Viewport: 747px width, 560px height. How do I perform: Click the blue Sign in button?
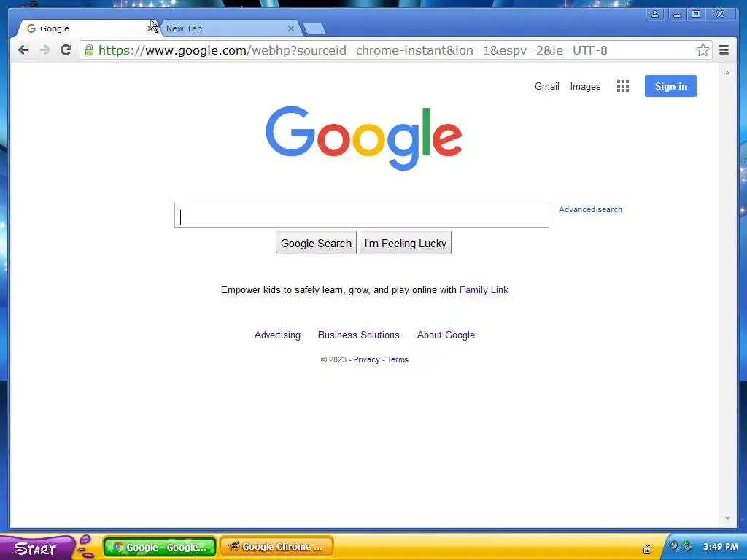(670, 86)
